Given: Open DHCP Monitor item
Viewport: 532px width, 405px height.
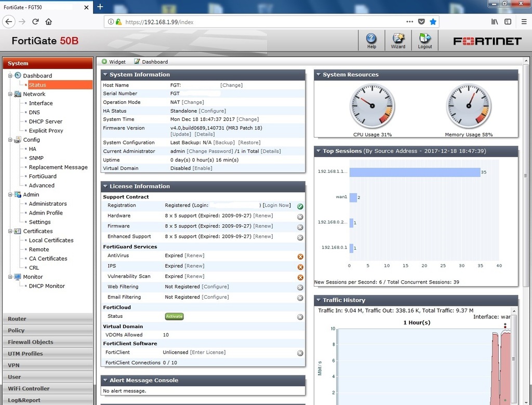Looking at the screenshot, I should 47,286.
